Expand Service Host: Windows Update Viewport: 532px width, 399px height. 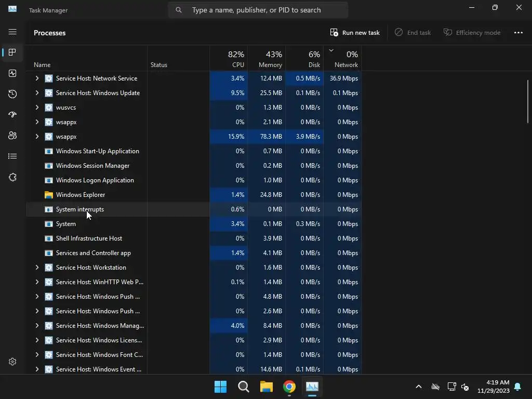tap(37, 93)
